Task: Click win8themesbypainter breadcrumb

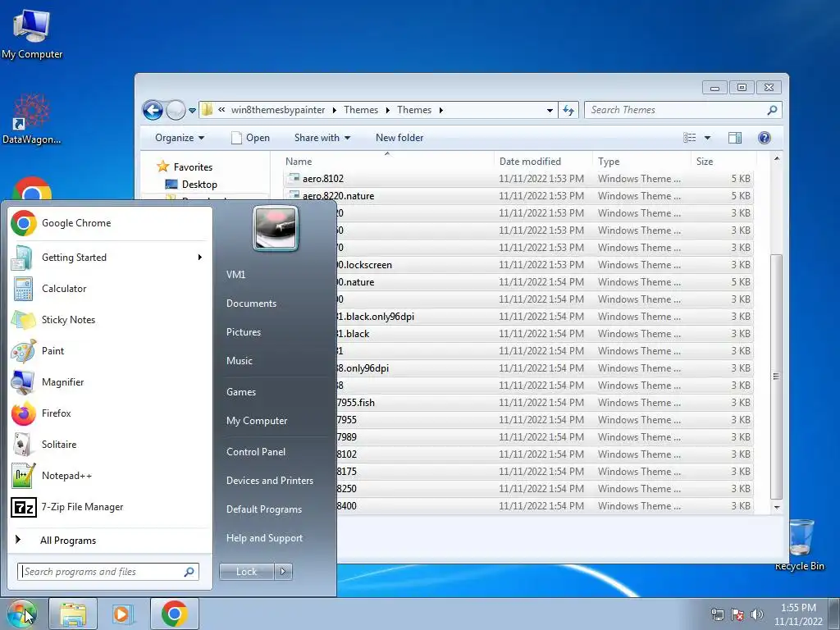Action: 277,110
